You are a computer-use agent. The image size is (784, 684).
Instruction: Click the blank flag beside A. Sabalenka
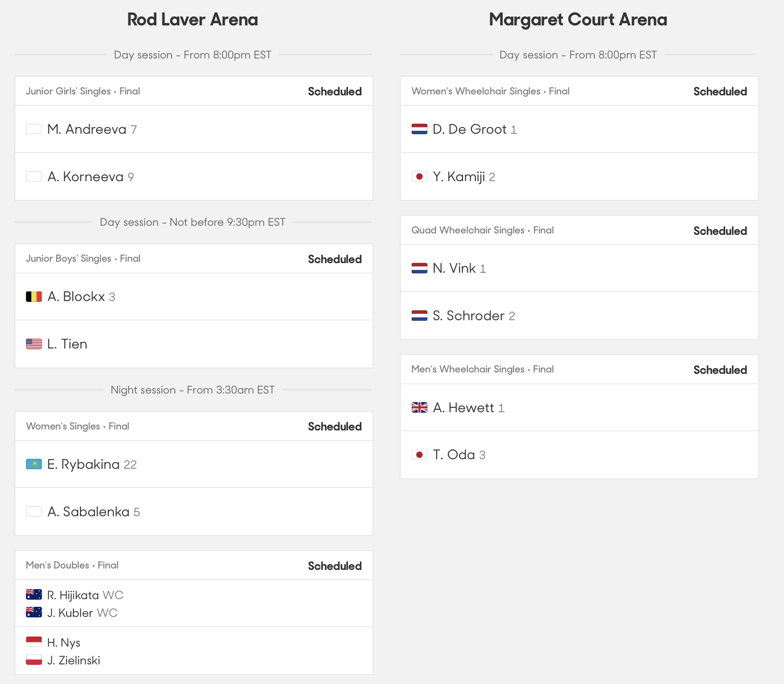click(34, 512)
